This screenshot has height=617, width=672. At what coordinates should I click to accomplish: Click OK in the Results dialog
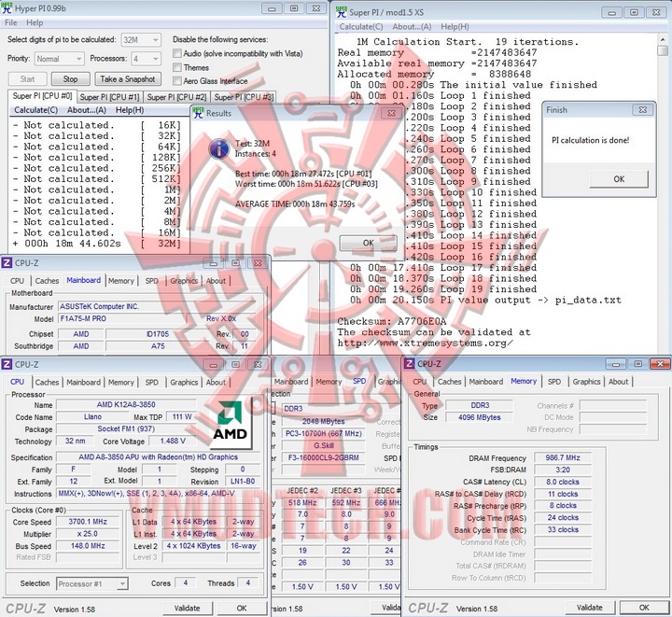368,243
